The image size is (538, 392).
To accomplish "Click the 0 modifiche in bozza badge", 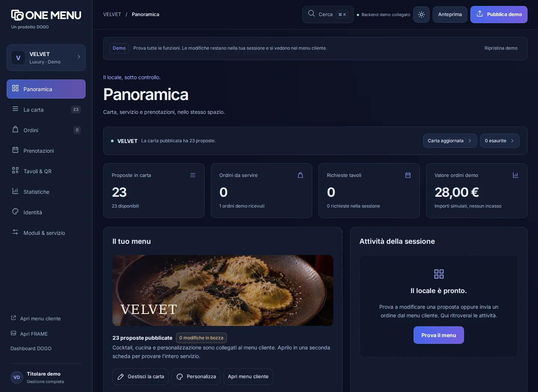I will 201,338.
